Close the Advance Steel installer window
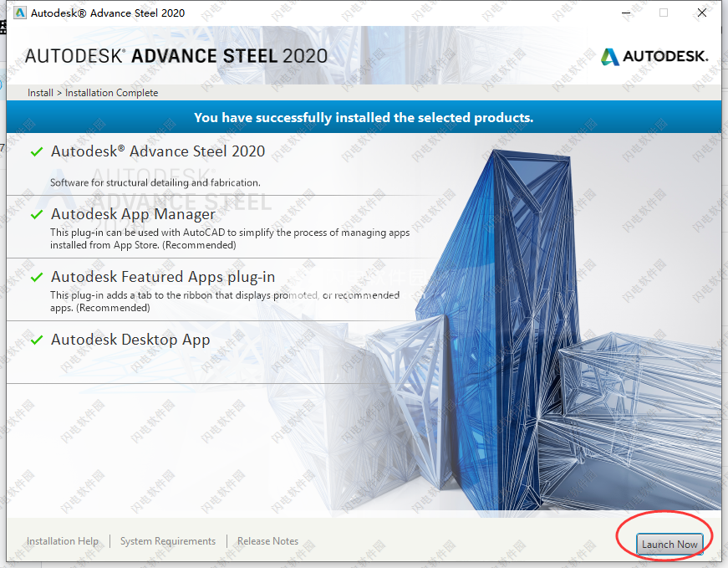The image size is (728, 568). tap(702, 13)
